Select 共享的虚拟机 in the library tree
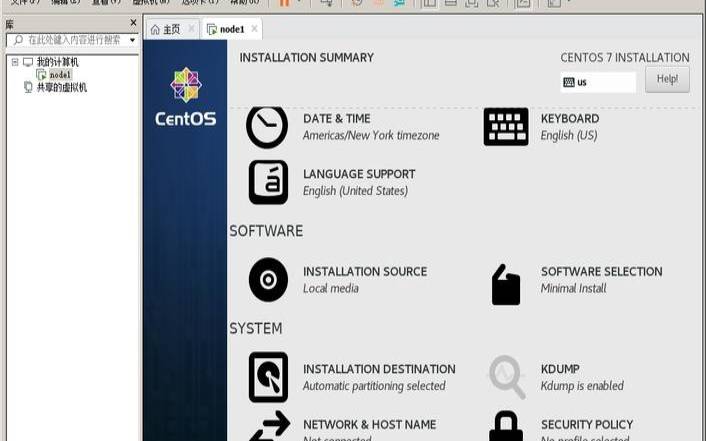The image size is (706, 441). point(61,87)
